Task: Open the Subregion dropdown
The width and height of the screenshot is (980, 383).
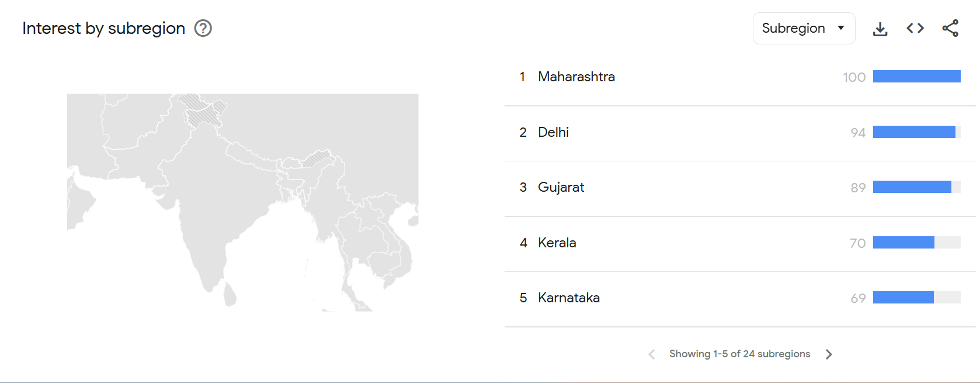Action: pyautogui.click(x=804, y=28)
